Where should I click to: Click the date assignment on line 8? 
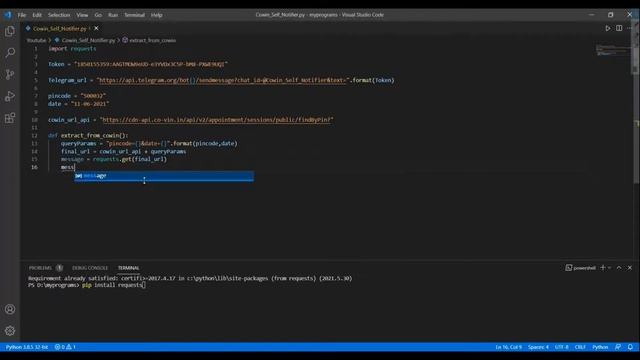[78, 104]
